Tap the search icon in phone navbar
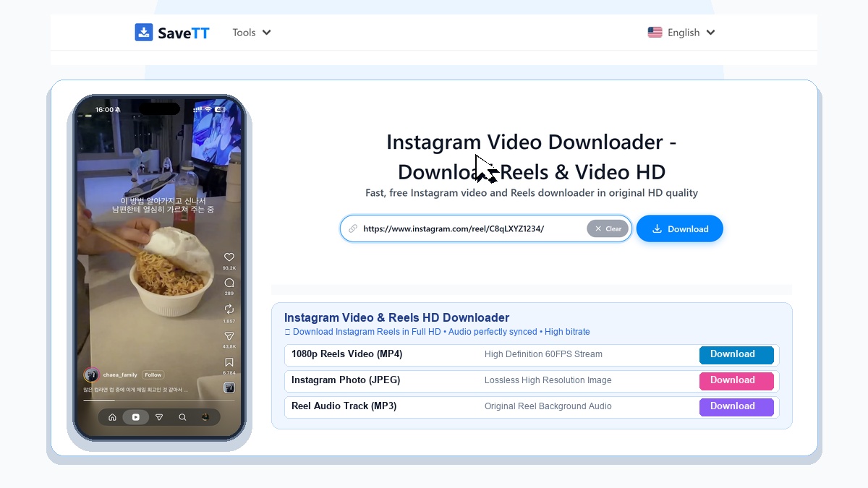 pos(182,417)
